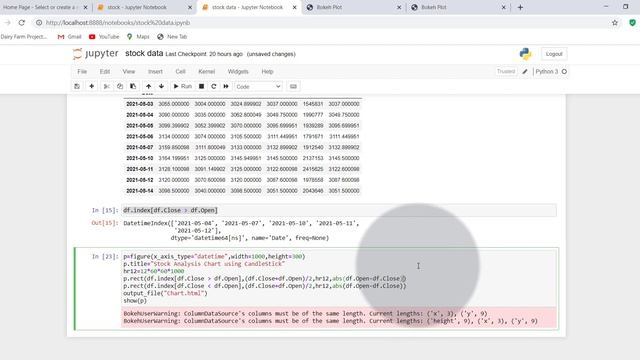Click the 2021-05-03 row date
Screen dimensions: 640x360
[140, 104]
